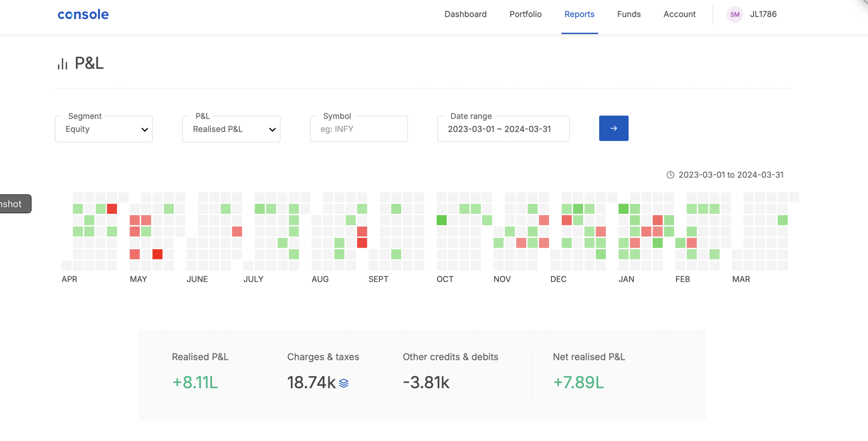868x441 pixels.
Task: Click the charges breakdown layers icon
Action: [344, 383]
